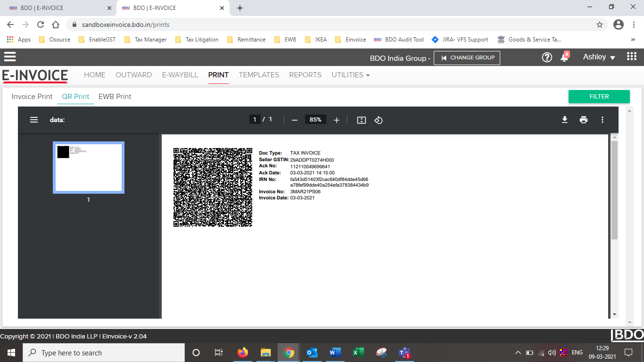644x362 pixels.
Task: Open PDF viewer more actions menu
Action: (603, 120)
